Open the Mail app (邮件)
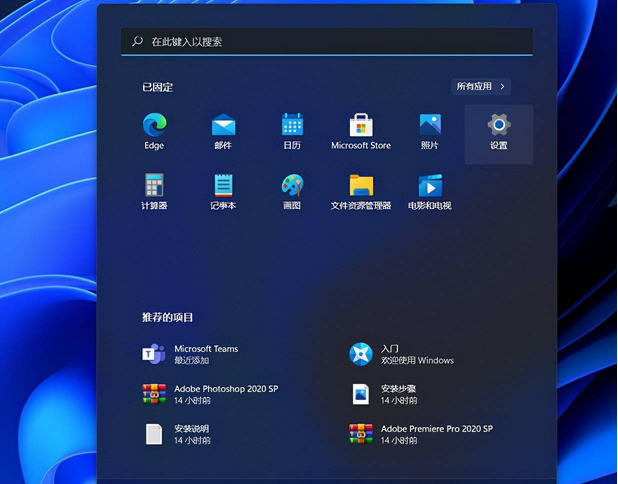Image resolution: width=618 pixels, height=484 pixels. click(x=223, y=125)
